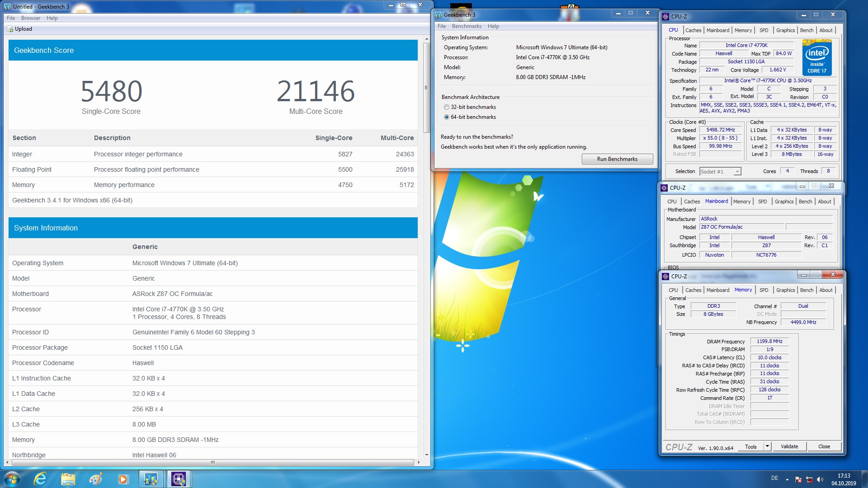Click Geekbench 3 dialog title icon
The height and width of the screenshot is (488, 868).
point(438,15)
